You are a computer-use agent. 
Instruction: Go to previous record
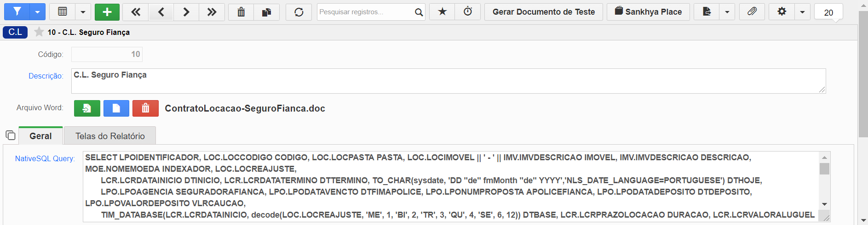(x=161, y=12)
